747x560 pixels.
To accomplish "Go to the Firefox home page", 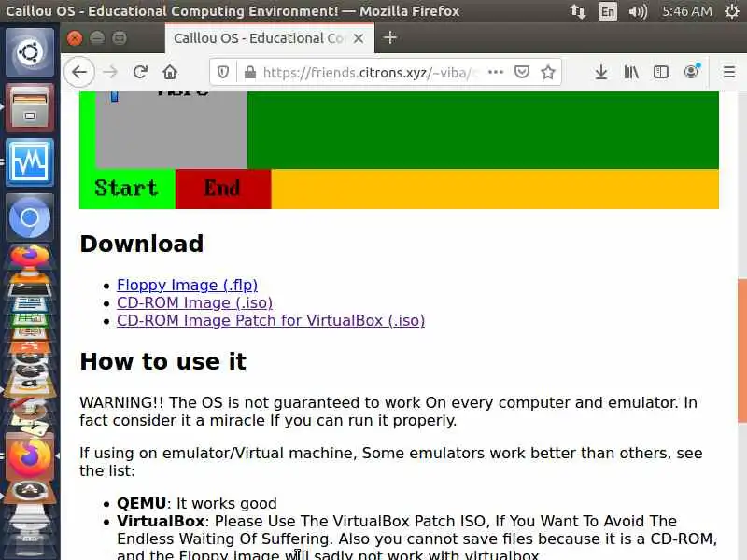I will 170,72.
